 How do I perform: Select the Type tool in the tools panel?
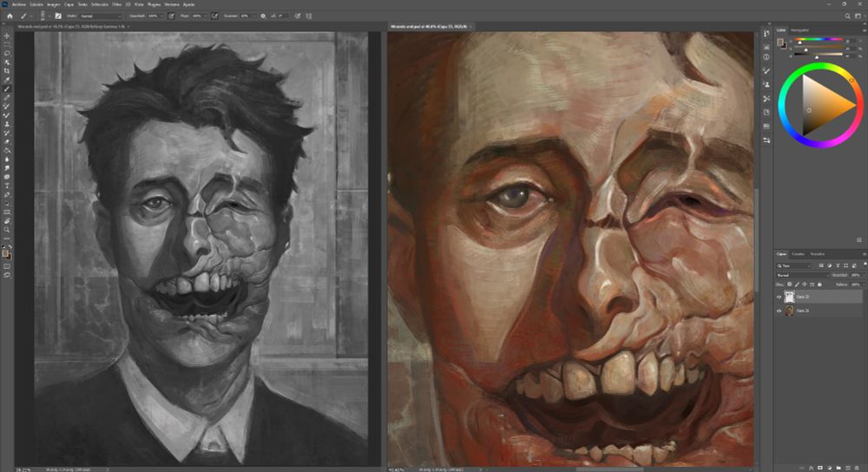pyautogui.click(x=7, y=186)
